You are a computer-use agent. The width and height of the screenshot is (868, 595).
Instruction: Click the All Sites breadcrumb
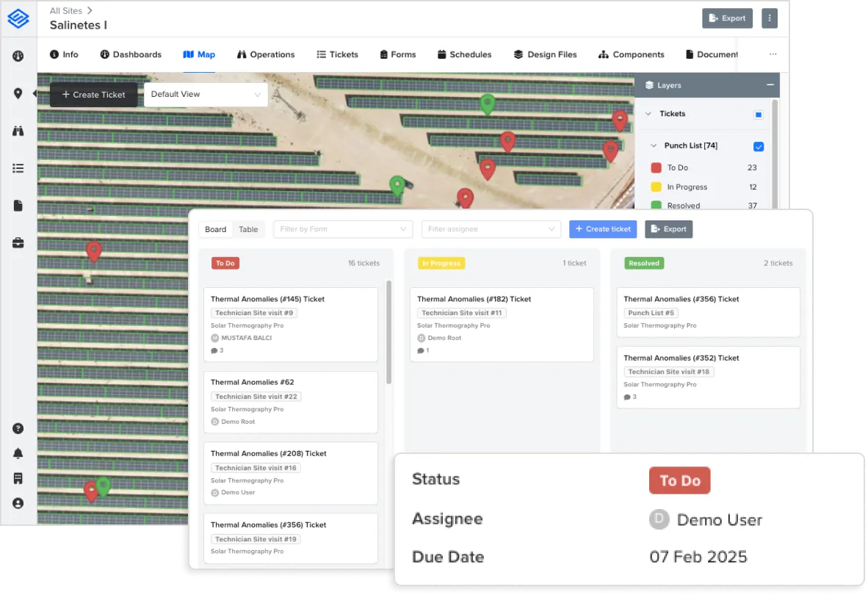tap(66, 10)
